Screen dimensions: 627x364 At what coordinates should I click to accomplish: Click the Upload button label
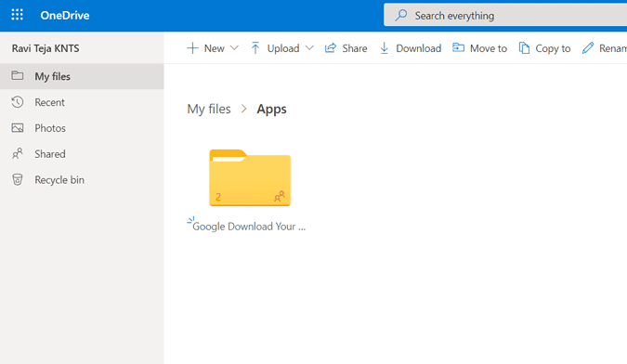click(x=283, y=48)
